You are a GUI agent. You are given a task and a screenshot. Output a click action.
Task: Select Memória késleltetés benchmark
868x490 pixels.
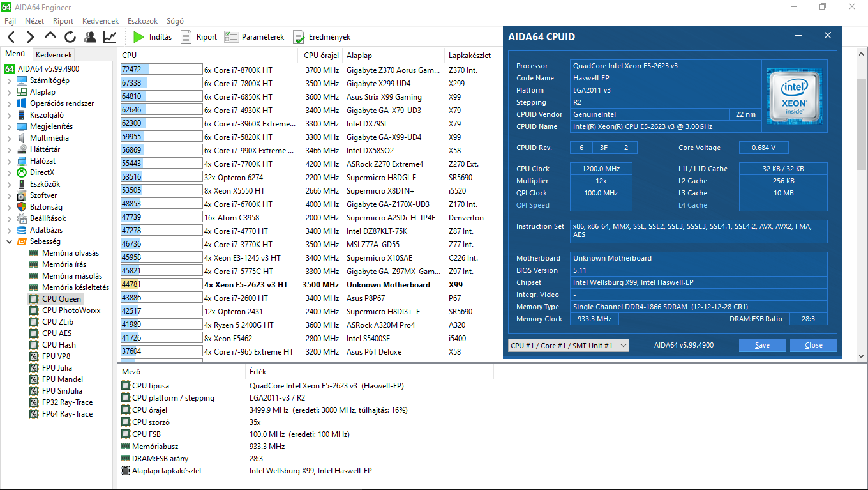pyautogui.click(x=75, y=287)
